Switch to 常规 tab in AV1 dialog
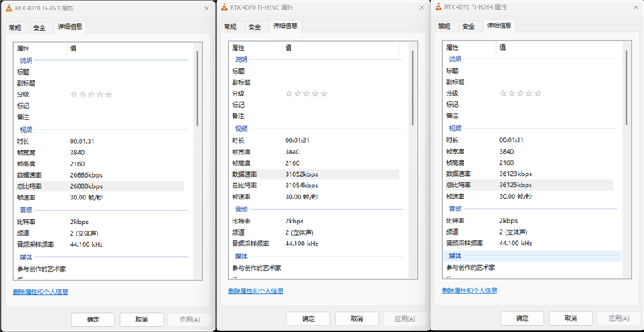The width and height of the screenshot is (644, 332). pos(15,27)
